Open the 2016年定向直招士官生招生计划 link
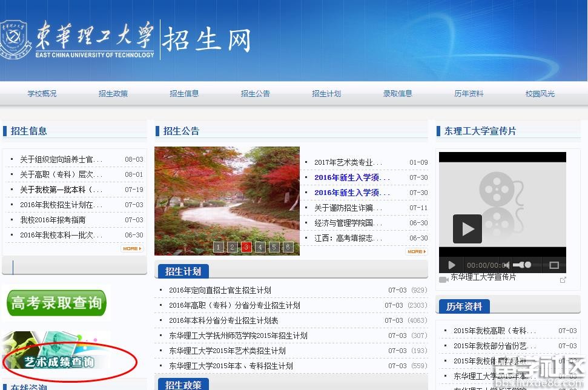 (x=220, y=290)
